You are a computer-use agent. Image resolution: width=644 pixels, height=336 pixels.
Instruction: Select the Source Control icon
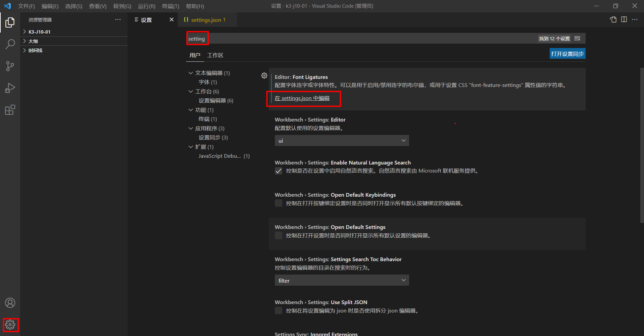pos(10,66)
